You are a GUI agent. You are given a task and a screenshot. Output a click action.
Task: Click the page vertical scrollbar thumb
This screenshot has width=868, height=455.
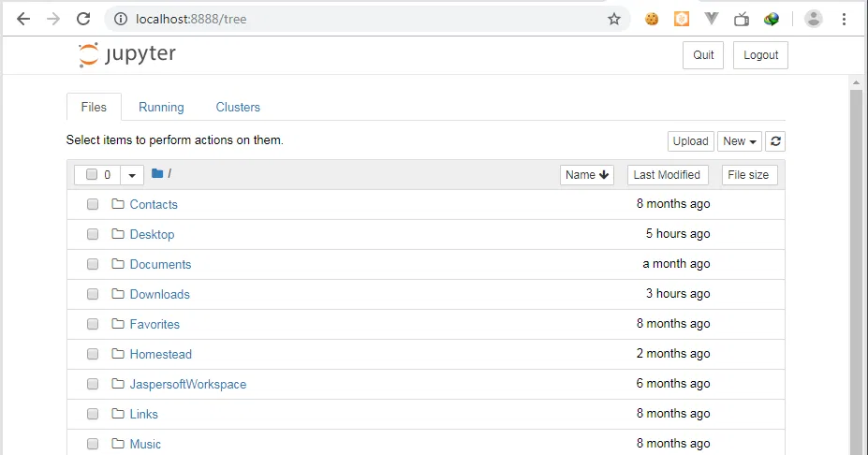pyautogui.click(x=857, y=272)
